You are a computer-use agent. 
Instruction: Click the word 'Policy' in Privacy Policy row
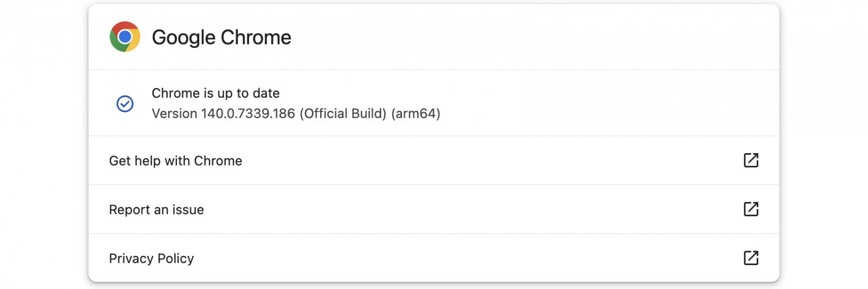pyautogui.click(x=176, y=259)
